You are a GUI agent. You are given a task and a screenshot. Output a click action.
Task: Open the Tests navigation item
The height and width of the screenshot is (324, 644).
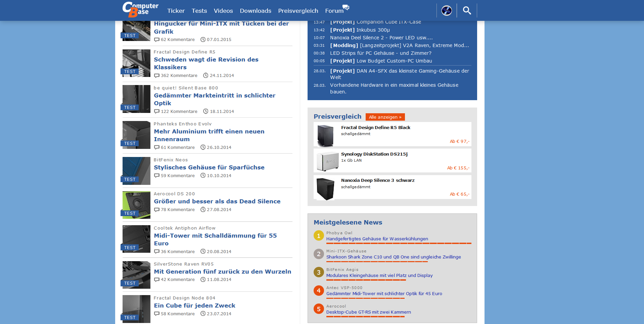click(x=199, y=11)
